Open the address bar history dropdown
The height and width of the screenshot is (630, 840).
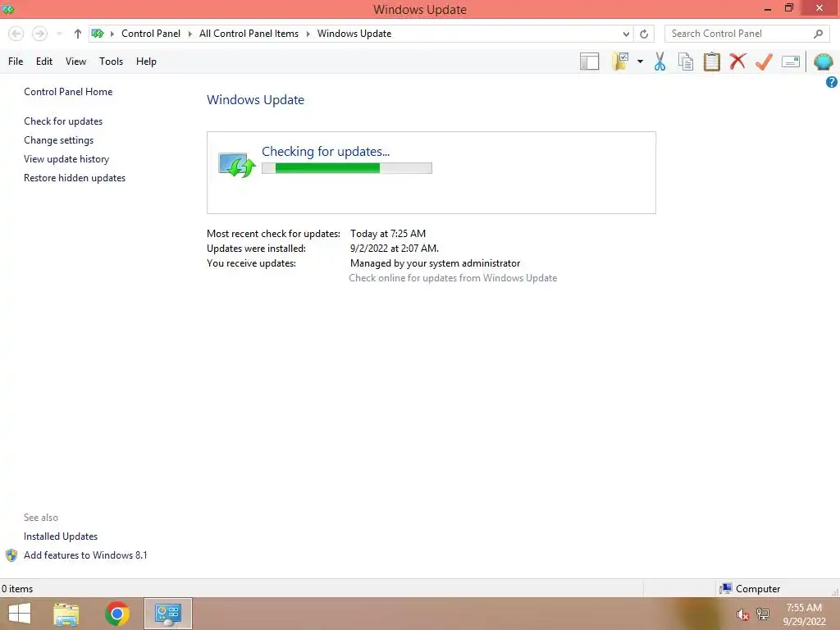point(626,34)
